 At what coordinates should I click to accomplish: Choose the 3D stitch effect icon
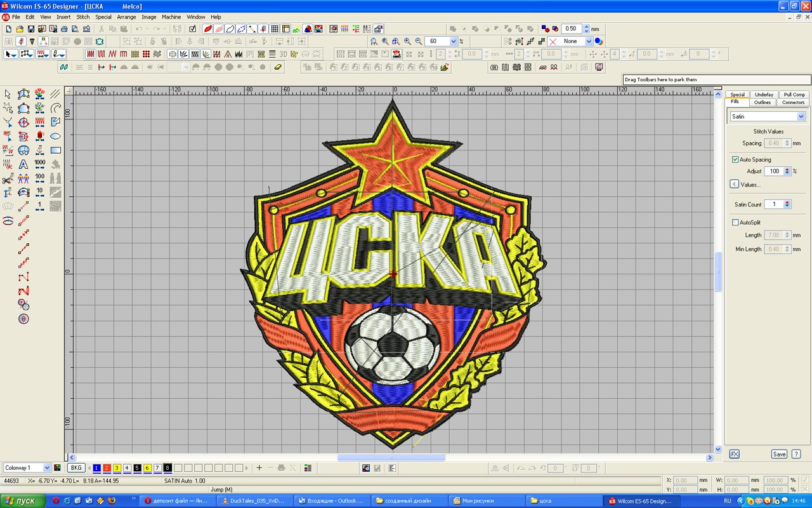coord(284,55)
